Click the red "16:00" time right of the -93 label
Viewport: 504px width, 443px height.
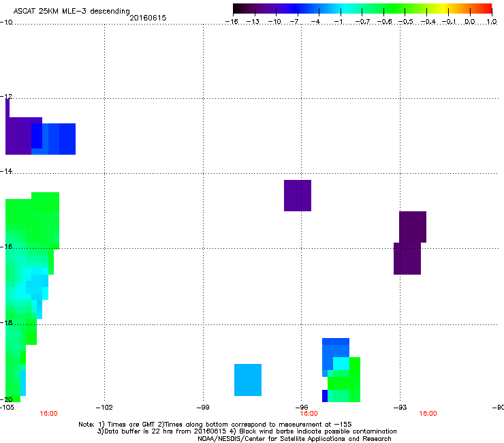(428, 414)
